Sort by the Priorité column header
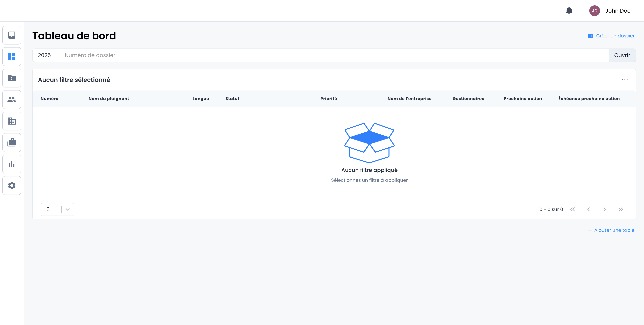The height and width of the screenshot is (325, 644). pyautogui.click(x=329, y=99)
